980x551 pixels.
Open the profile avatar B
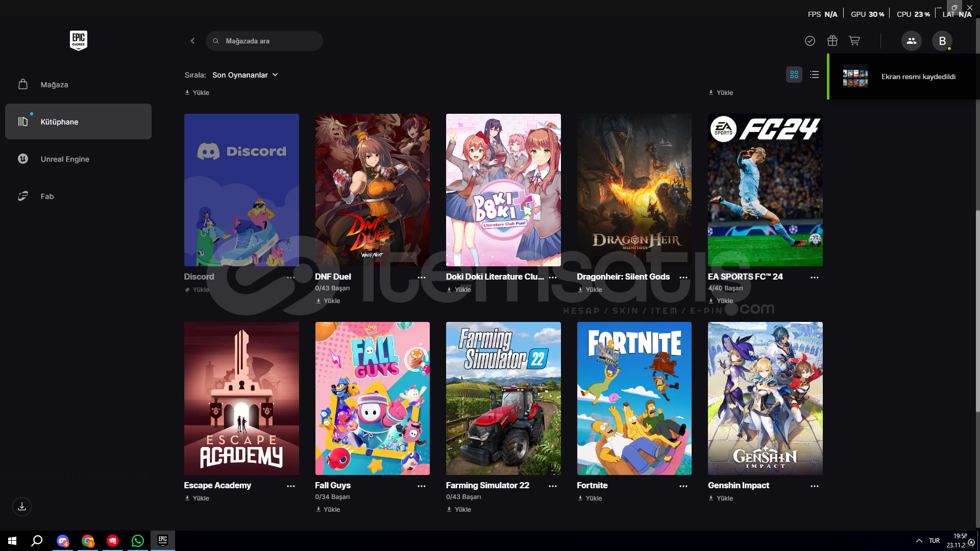[942, 41]
